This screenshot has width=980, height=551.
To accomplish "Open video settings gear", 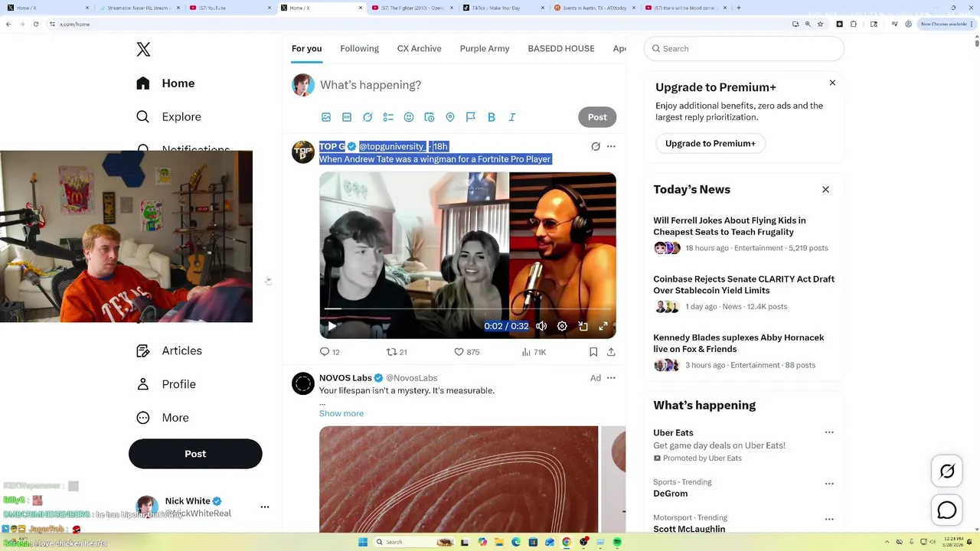I will click(562, 326).
